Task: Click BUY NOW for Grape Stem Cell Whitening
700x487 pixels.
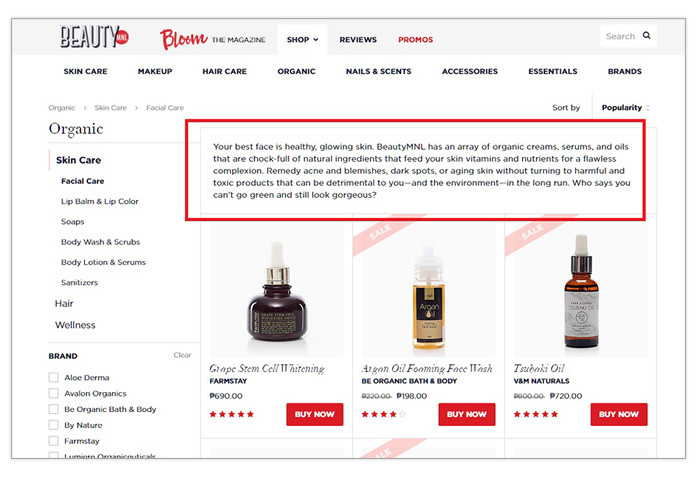Action: [x=315, y=414]
